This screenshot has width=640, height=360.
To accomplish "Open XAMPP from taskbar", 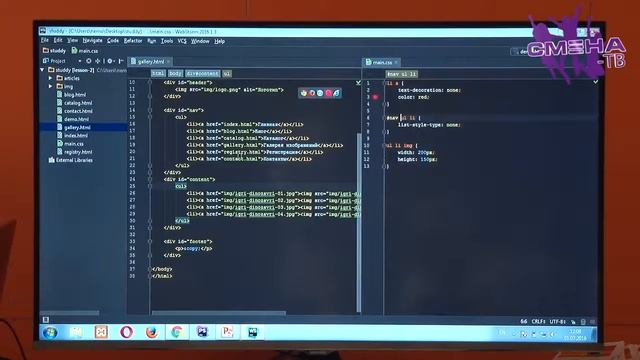I will click(x=101, y=332).
